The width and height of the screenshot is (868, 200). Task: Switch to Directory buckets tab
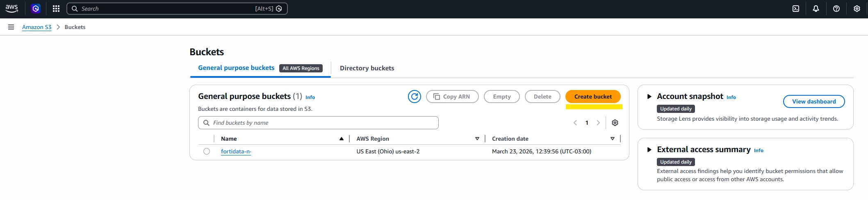[x=367, y=68]
